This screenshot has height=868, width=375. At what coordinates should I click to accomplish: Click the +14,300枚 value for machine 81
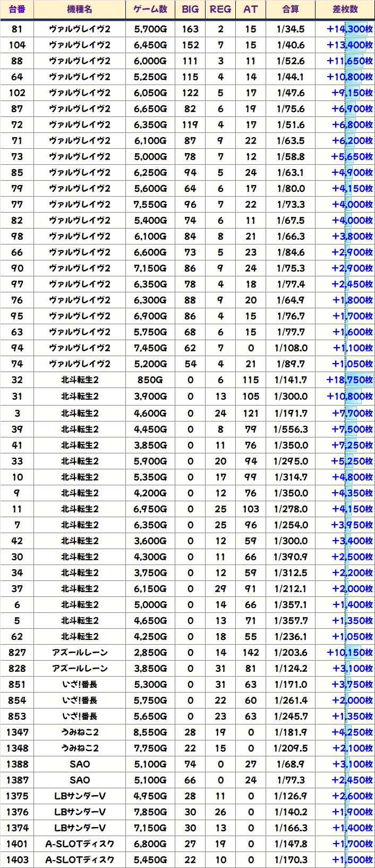[x=350, y=29]
